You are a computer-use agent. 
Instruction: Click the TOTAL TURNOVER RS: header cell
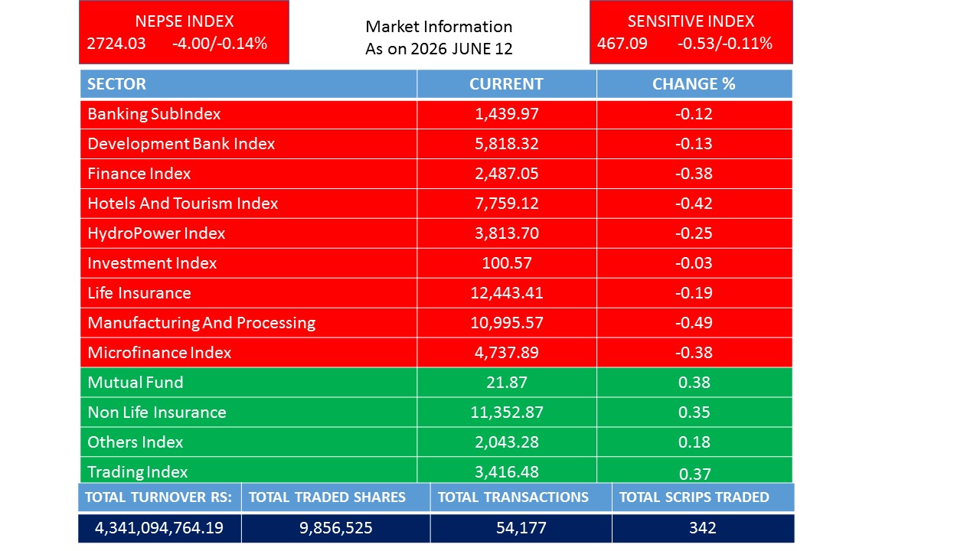(159, 497)
